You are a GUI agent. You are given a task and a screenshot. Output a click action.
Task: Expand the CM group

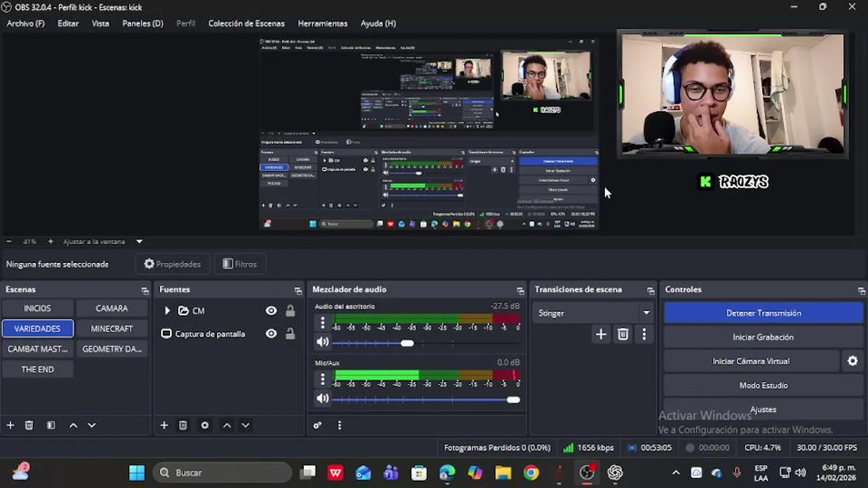[x=167, y=311]
